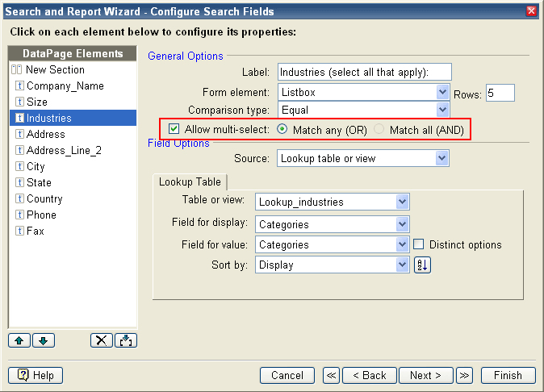Select Industries in DataPage Elements
This screenshot has width=544, height=392.
click(x=73, y=118)
